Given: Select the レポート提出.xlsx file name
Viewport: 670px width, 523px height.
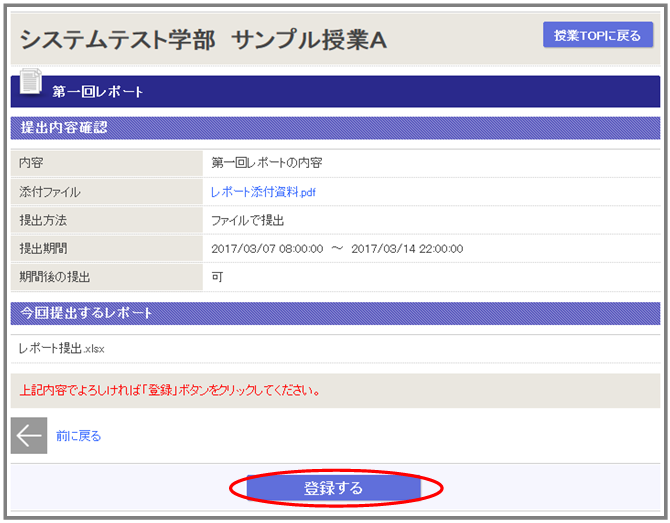Looking at the screenshot, I should pyautogui.click(x=62, y=349).
